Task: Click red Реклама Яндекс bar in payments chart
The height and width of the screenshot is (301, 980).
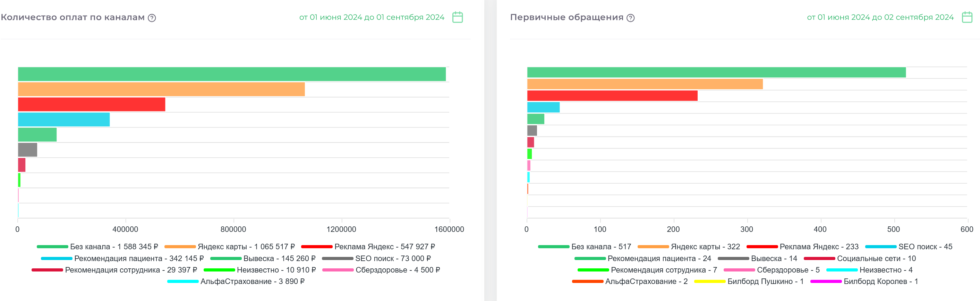Action: pos(92,104)
